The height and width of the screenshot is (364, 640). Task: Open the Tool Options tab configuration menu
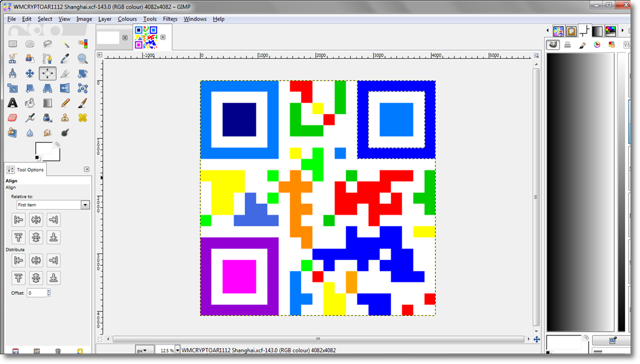tap(87, 169)
